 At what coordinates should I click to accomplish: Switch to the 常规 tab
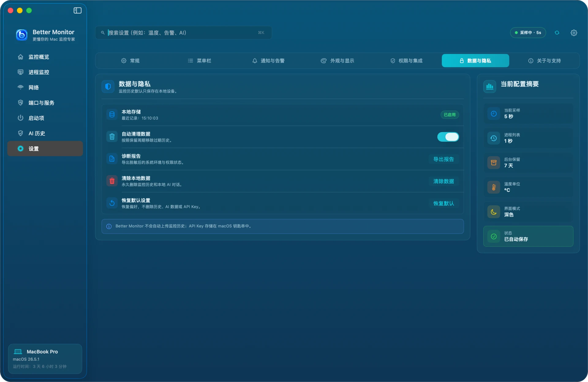(130, 61)
